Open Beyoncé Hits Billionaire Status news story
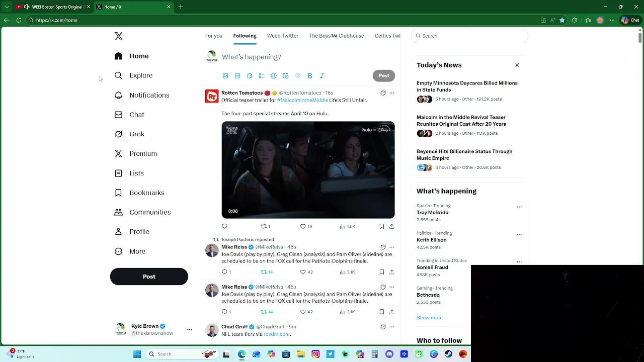Viewport: 644px width, 362px height. pos(464,155)
